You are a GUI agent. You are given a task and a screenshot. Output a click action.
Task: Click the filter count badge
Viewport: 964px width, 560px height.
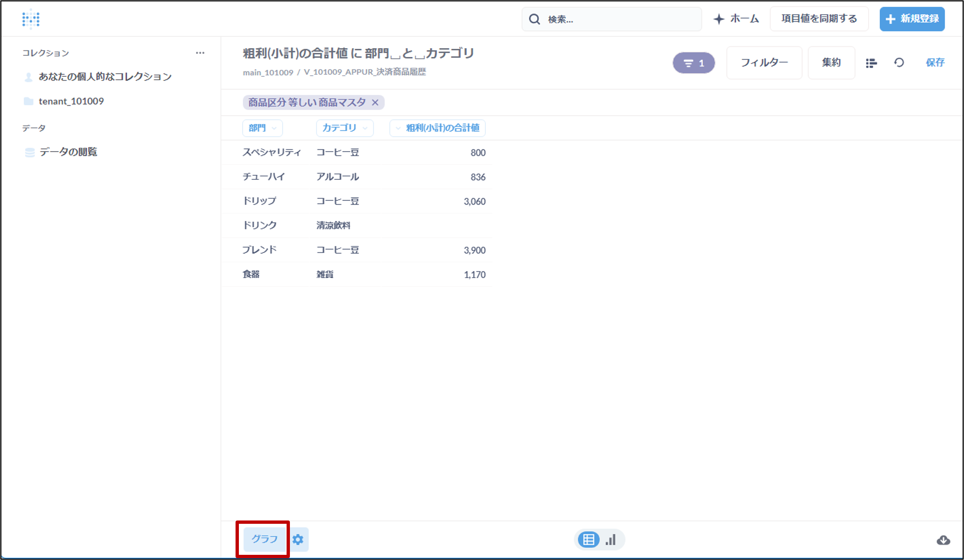pos(694,63)
